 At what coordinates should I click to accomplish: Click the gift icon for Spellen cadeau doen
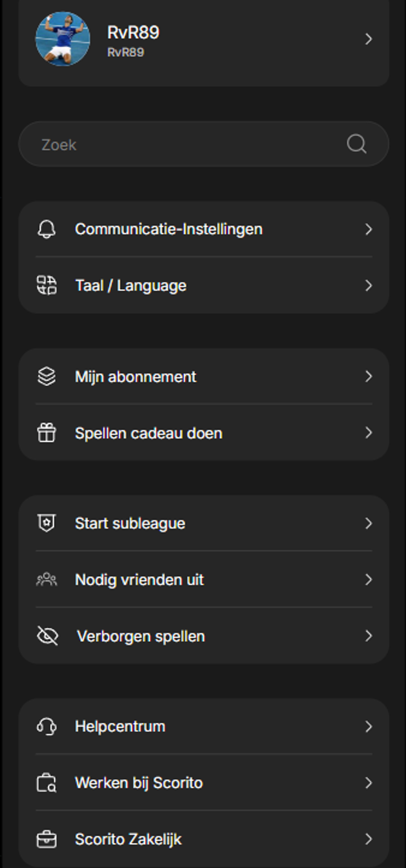coord(47,433)
